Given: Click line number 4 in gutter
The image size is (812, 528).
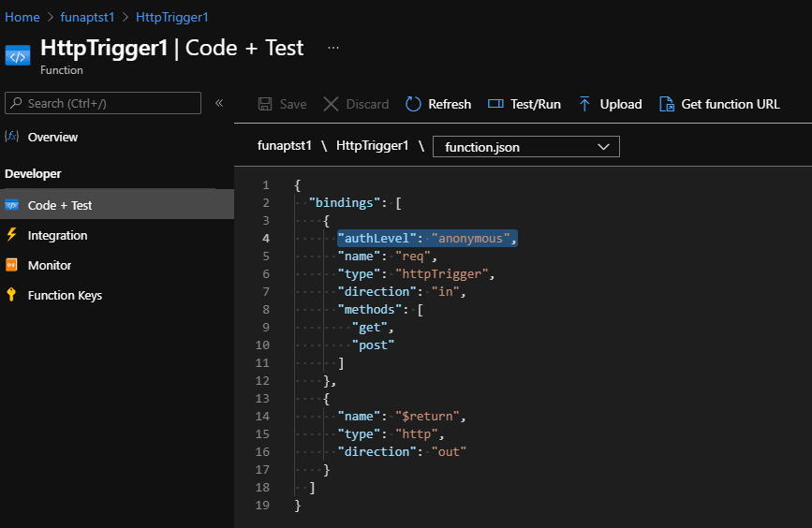Looking at the screenshot, I should click(266, 238).
